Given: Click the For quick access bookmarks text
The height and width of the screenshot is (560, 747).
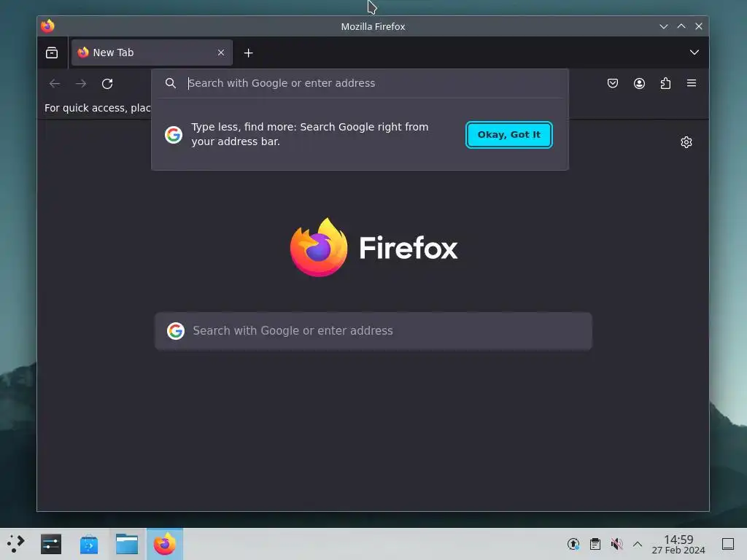Looking at the screenshot, I should pyautogui.click(x=98, y=108).
